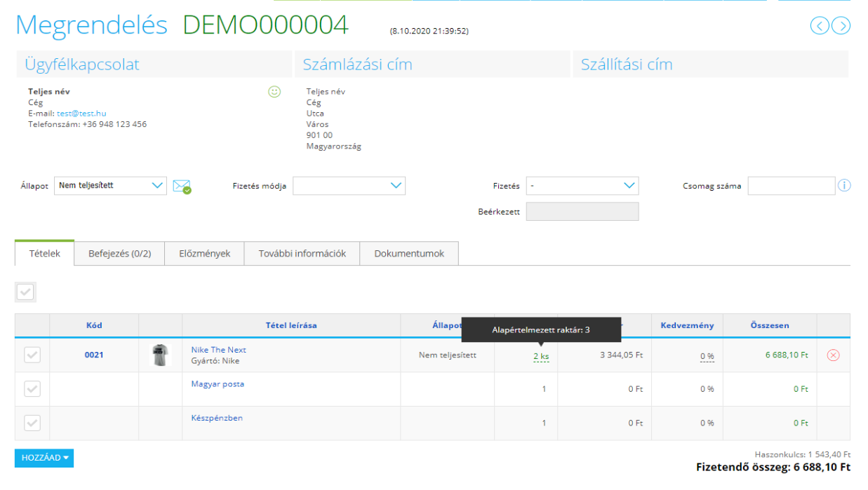This screenshot has height=490, width=868.
Task: Click the Magyarország billing country text
Action: (x=334, y=147)
